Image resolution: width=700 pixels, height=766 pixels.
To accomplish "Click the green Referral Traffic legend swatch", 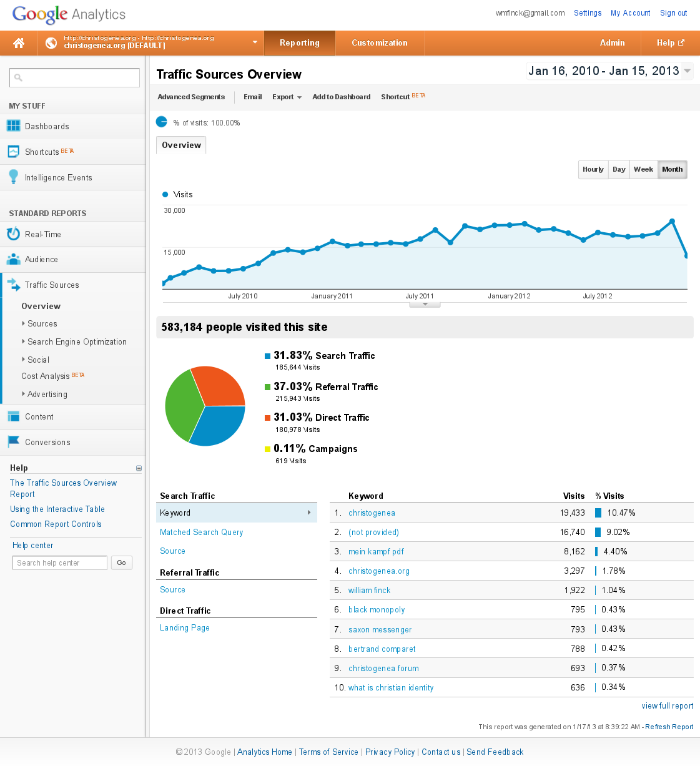I will click(x=268, y=387).
